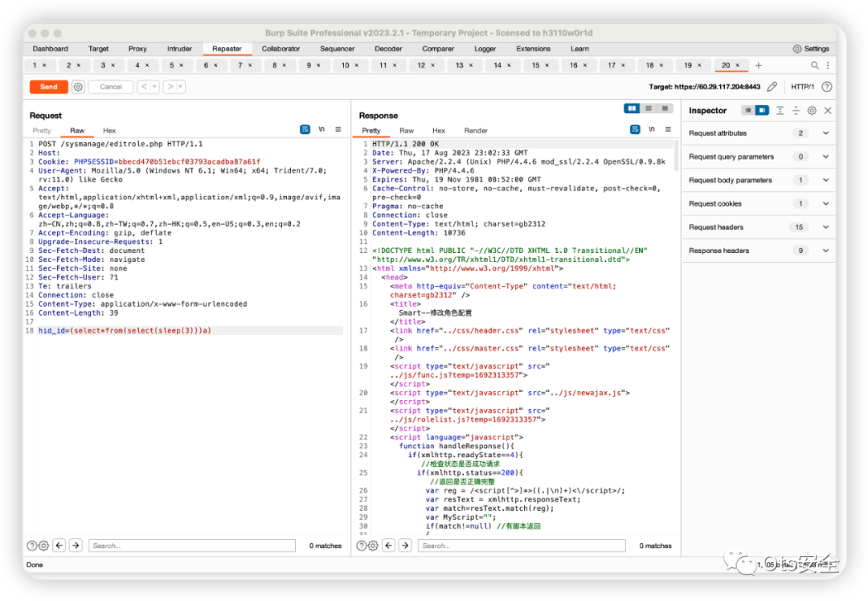Search Repeater tabs with magnifier icon
This screenshot has height=601, width=868.
[814, 65]
